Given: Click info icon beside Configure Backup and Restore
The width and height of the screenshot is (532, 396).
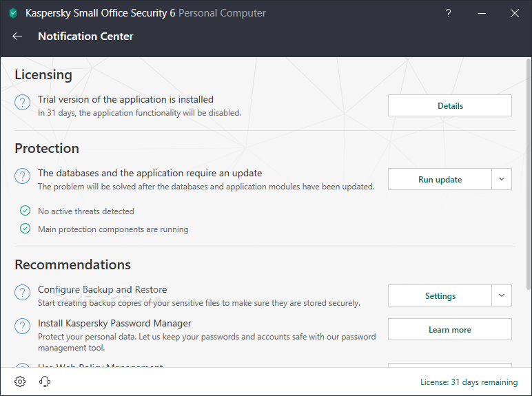Looking at the screenshot, I should tap(22, 292).
